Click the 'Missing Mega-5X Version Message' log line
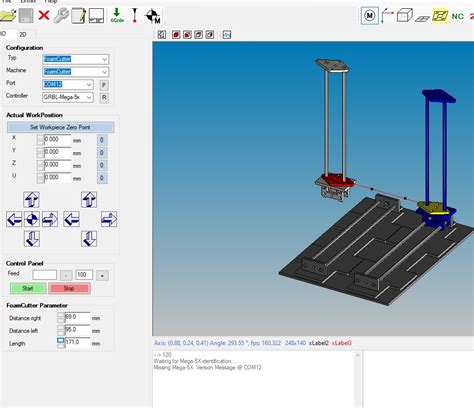The image size is (474, 408). [x=208, y=368]
